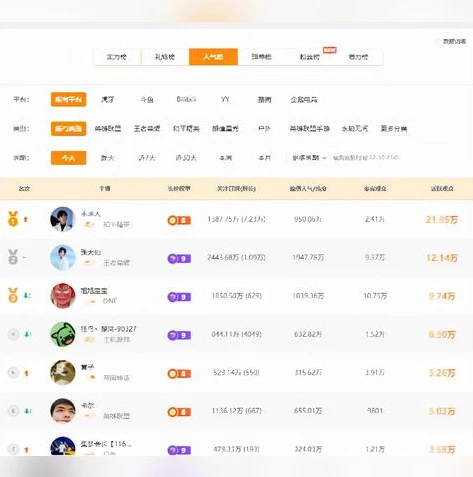This screenshot has width=473, height=477.
Task: Open the green pig avatar in the rank 4 row
Action: (x=63, y=334)
